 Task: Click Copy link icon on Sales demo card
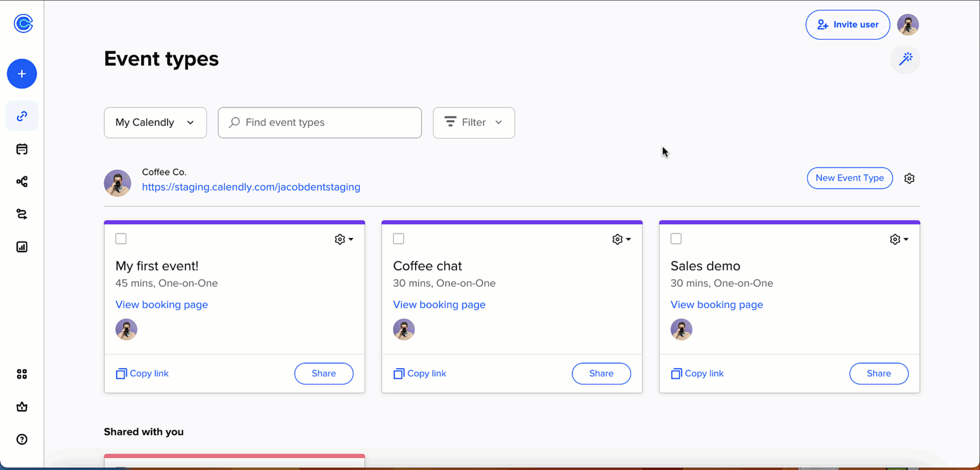(x=676, y=374)
